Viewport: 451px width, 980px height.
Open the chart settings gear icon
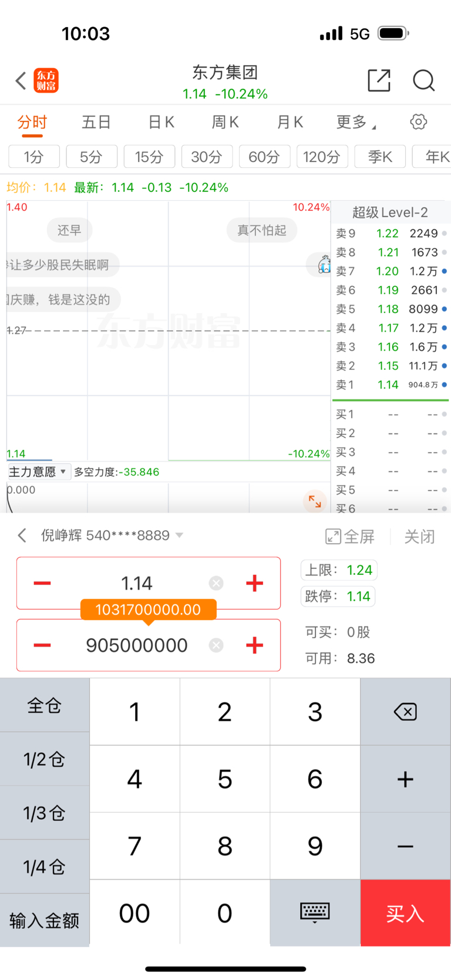pos(419,122)
